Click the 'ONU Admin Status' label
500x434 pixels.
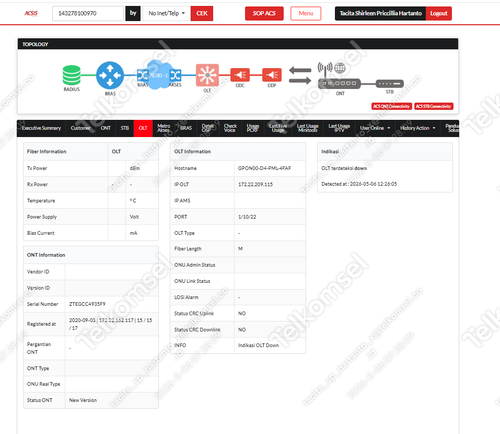195,265
